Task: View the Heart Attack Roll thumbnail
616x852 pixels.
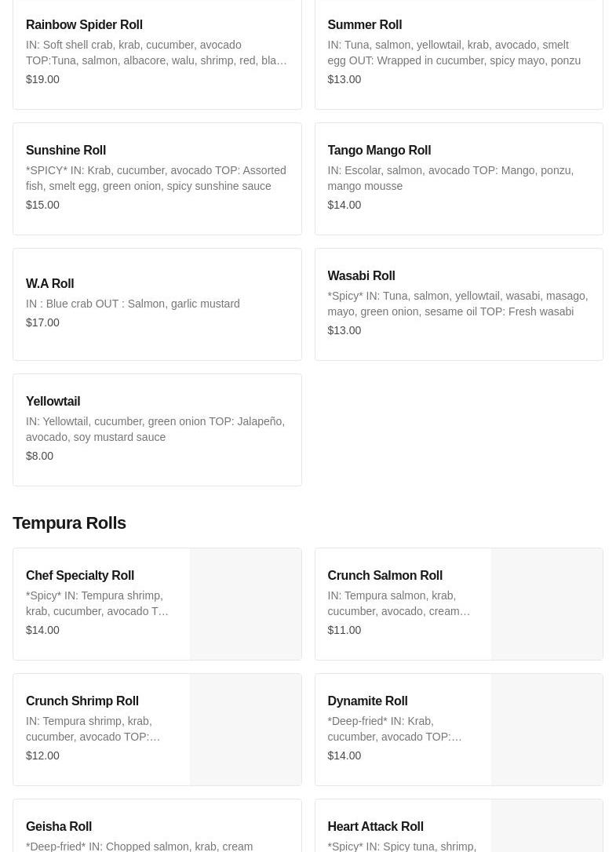Action: (x=547, y=827)
